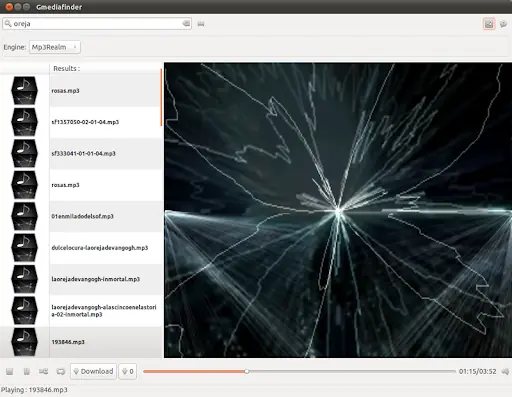Click thumbnail beside sf333041-01-01-04.mp3

[24, 153]
